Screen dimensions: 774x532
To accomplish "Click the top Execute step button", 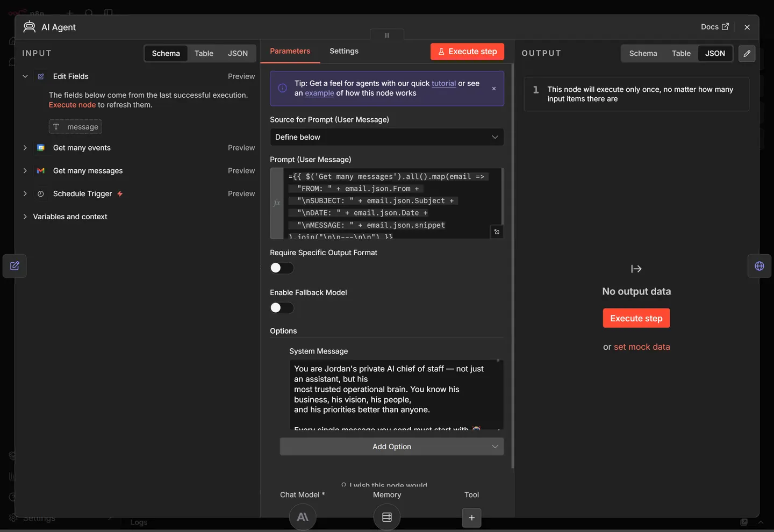I will pyautogui.click(x=467, y=52).
